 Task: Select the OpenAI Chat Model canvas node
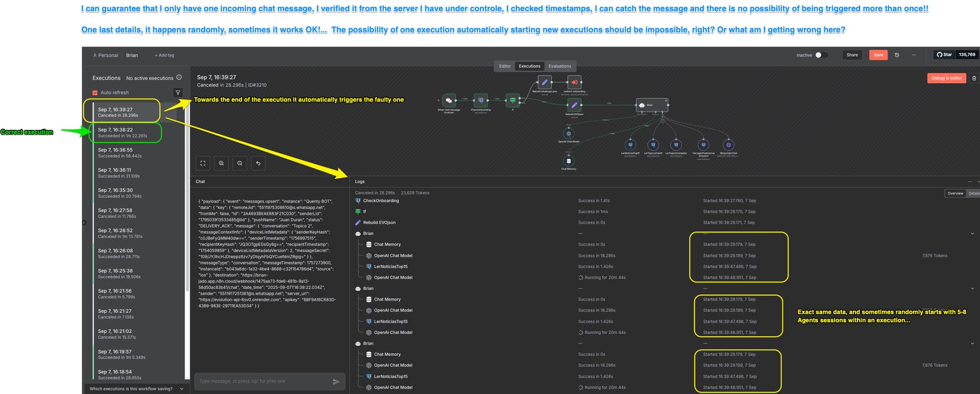point(569,134)
